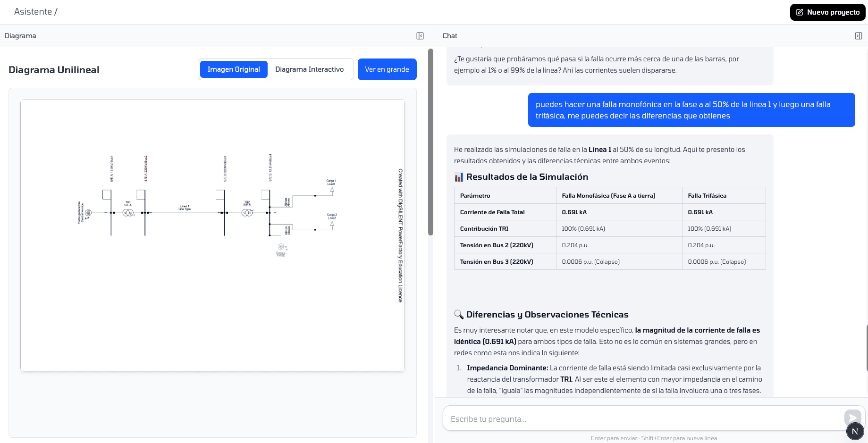The width and height of the screenshot is (868, 443).
Task: Click the PMGD generator symbol
Action: click(x=281, y=247)
